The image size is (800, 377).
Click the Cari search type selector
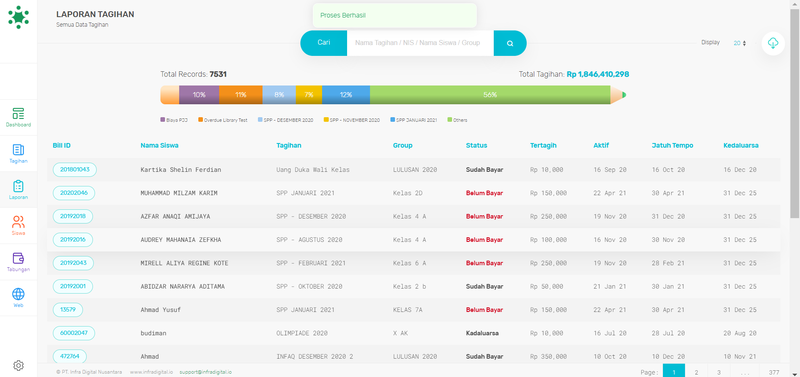coord(323,43)
